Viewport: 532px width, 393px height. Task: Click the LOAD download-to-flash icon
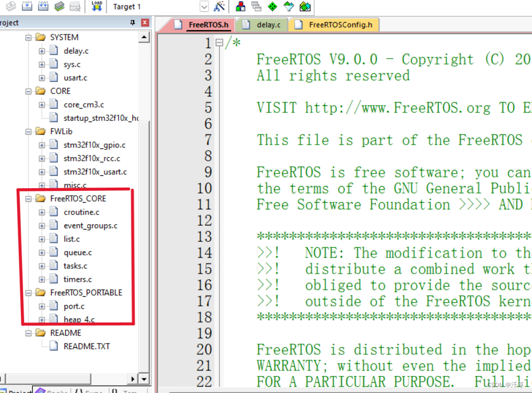pyautogui.click(x=97, y=6)
